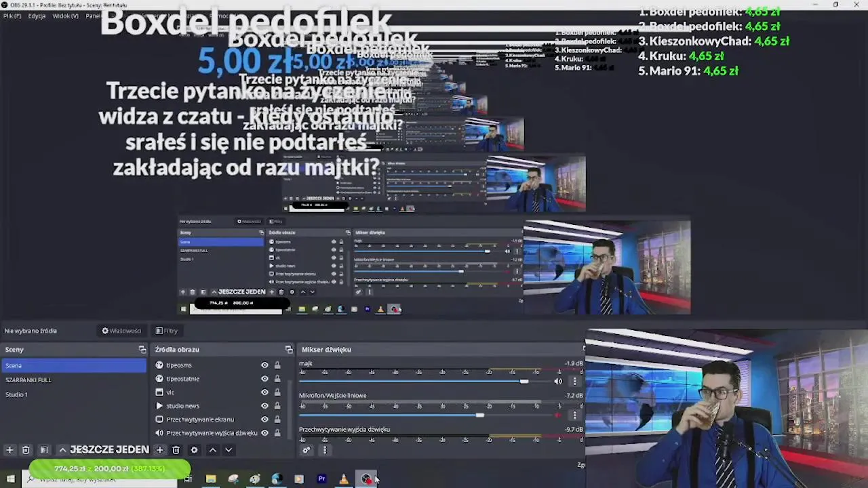This screenshot has width=868, height=488.
Task: Hide the tipeosms source
Action: [x=264, y=365]
